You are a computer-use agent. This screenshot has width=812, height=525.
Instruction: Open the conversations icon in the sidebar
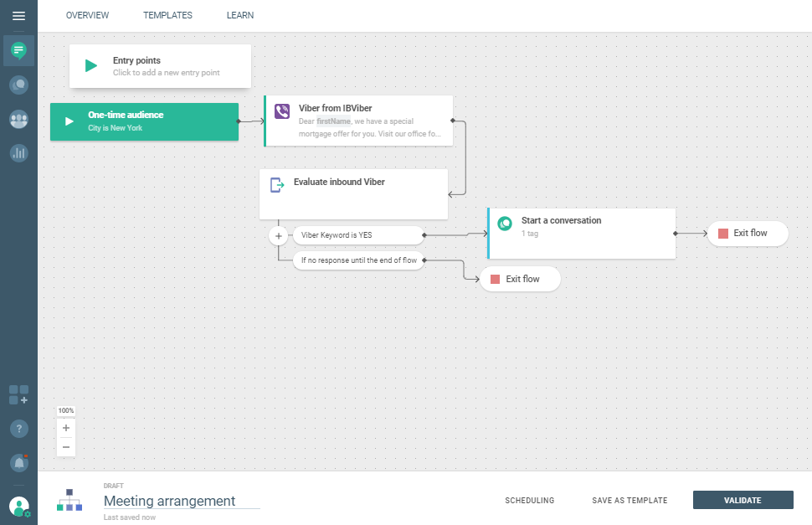18,85
